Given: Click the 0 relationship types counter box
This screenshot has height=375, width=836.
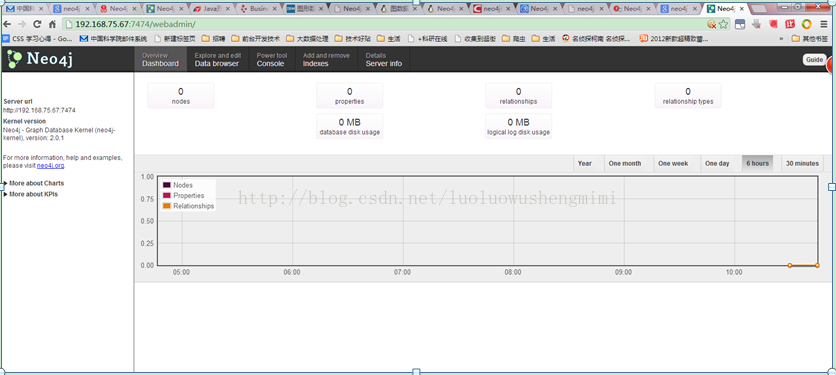Looking at the screenshot, I should pos(688,95).
